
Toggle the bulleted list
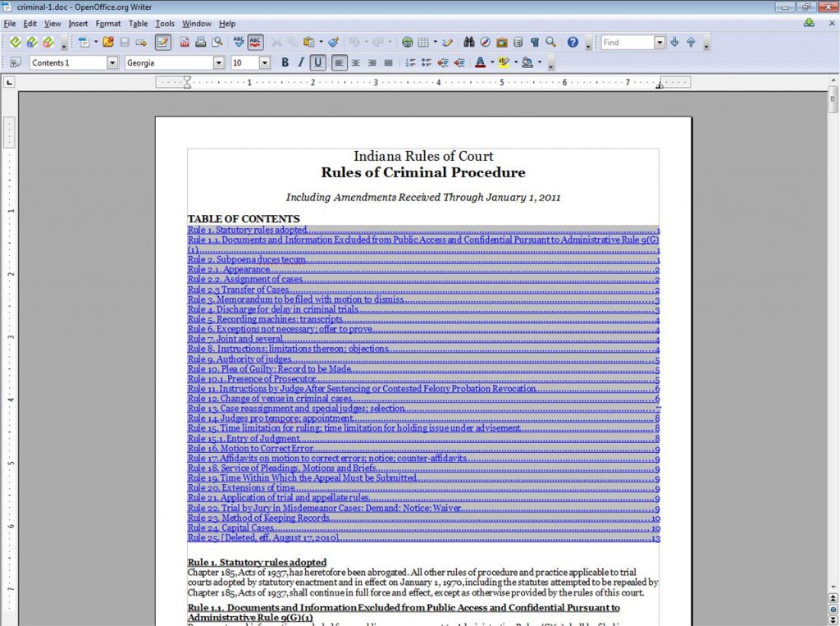click(x=427, y=62)
